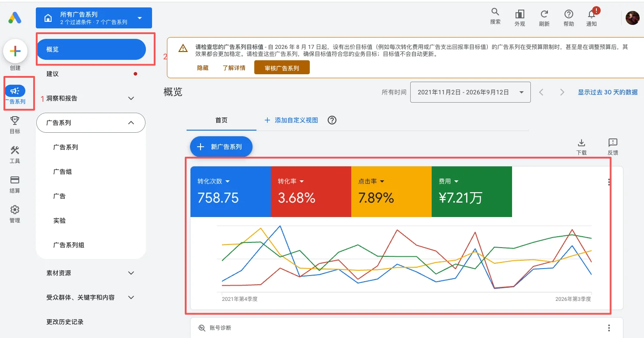
Task: Open the 所有广告系列 account dropdown
Action: pyautogui.click(x=94, y=18)
